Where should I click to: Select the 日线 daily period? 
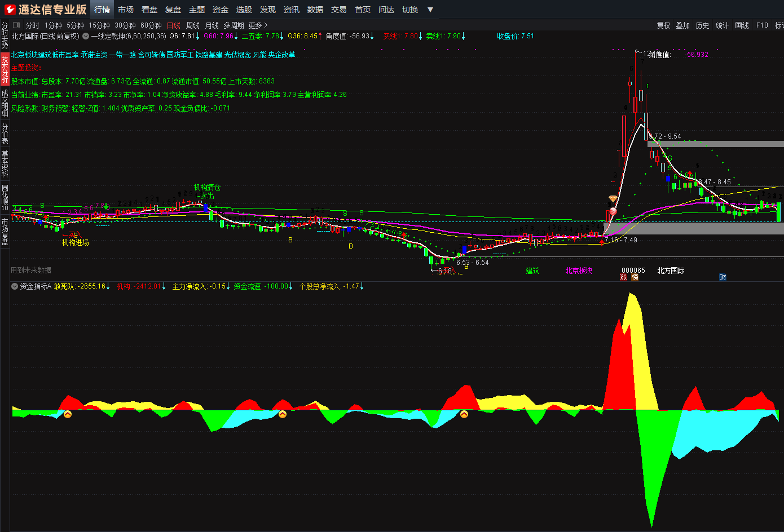click(174, 25)
